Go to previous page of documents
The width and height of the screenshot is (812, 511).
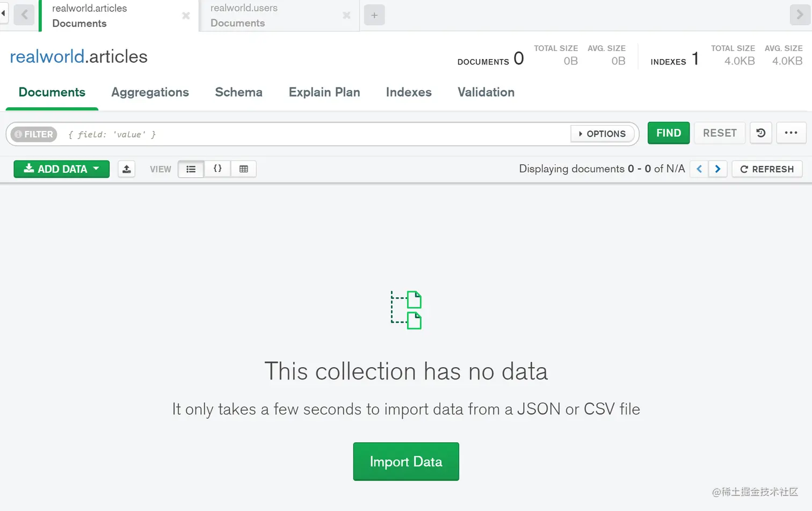coord(699,169)
